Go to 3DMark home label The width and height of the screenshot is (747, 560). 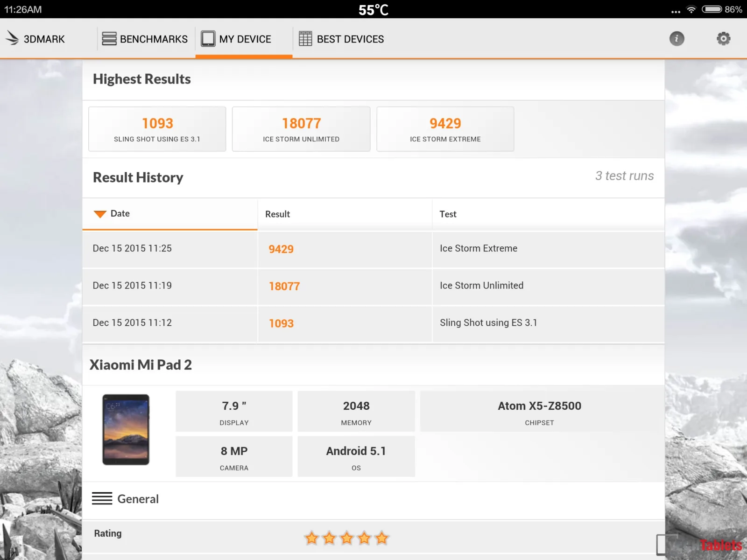[44, 39]
